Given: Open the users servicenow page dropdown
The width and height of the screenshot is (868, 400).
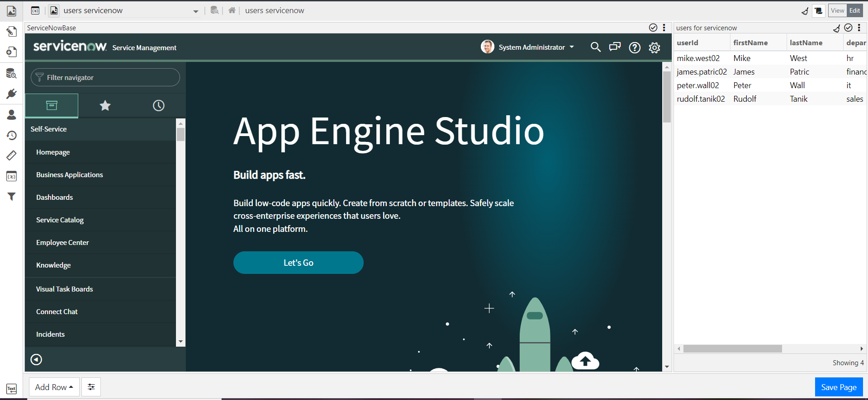Looking at the screenshot, I should click(196, 11).
